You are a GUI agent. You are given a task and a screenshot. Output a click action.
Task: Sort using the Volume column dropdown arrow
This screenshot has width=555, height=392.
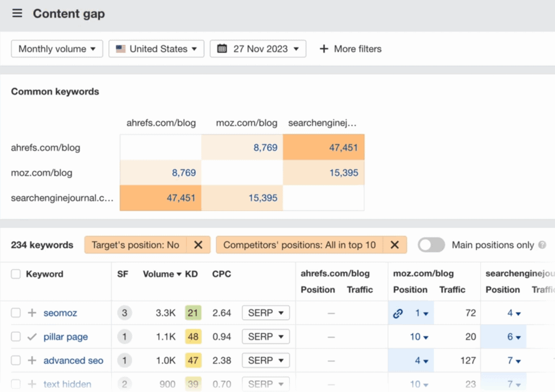179,274
